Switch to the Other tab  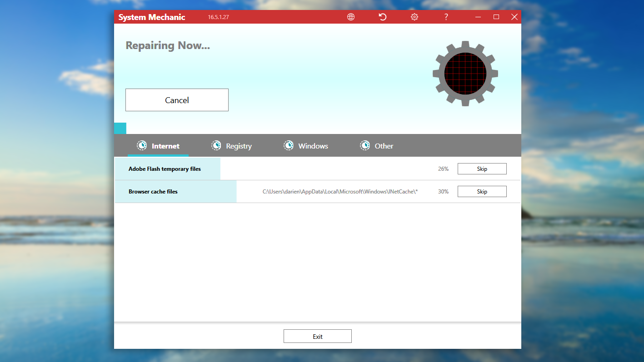click(377, 146)
